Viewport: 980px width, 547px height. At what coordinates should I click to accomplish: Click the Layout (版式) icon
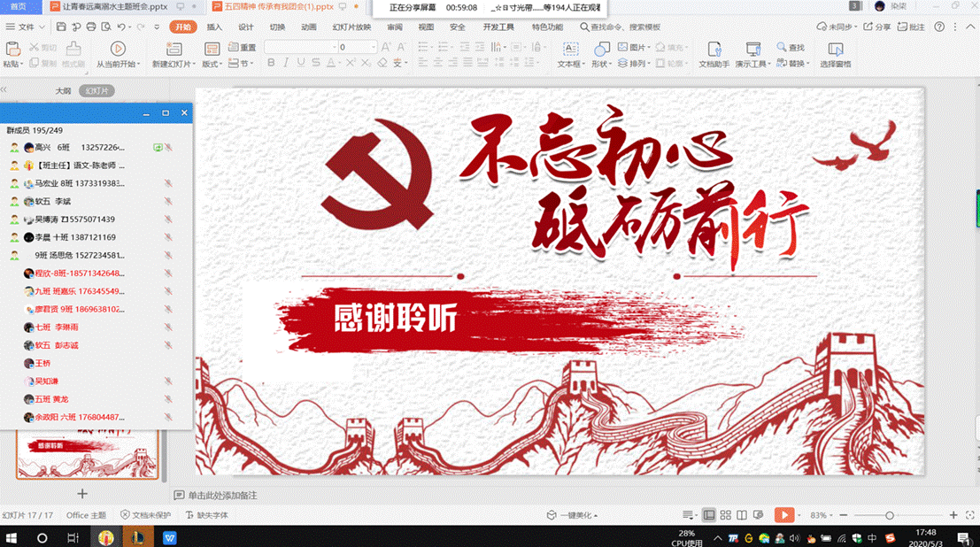pos(212,49)
